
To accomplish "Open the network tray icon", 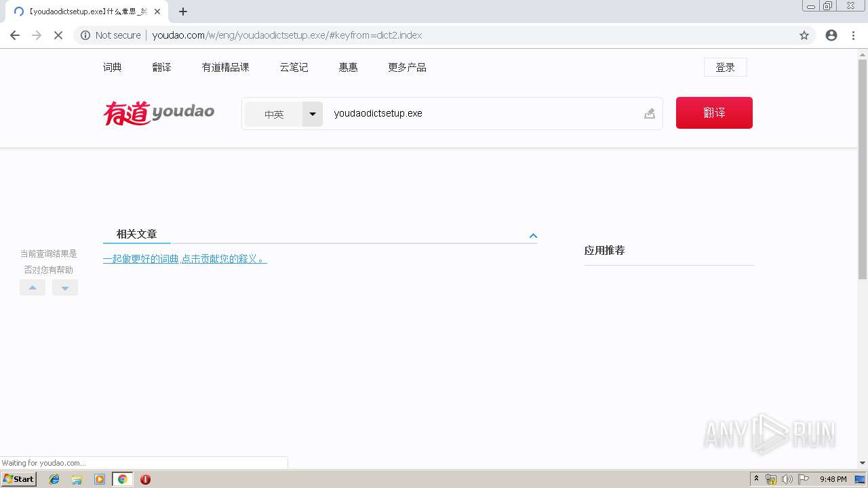I will click(771, 479).
